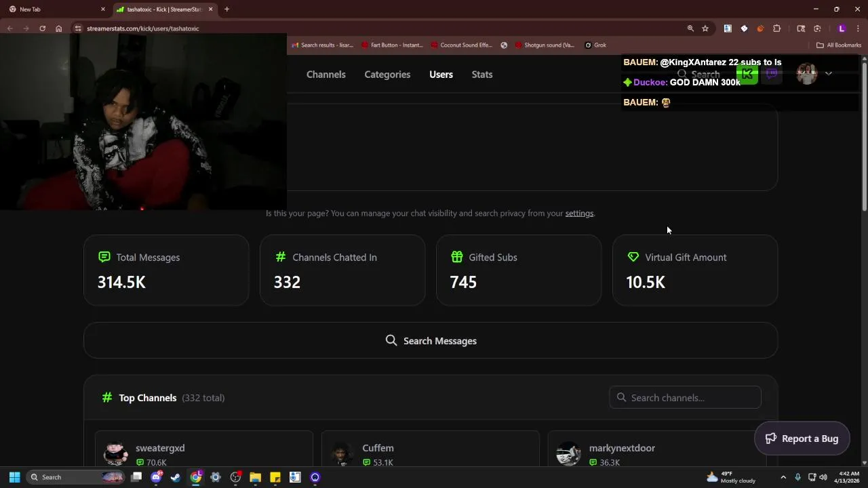The width and height of the screenshot is (868, 488).
Task: Open Chrome profile L avatar
Action: click(842, 28)
